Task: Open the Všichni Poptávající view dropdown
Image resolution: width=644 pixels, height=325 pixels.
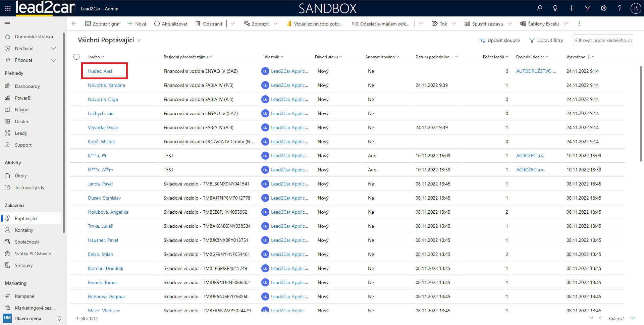Action: 139,40
